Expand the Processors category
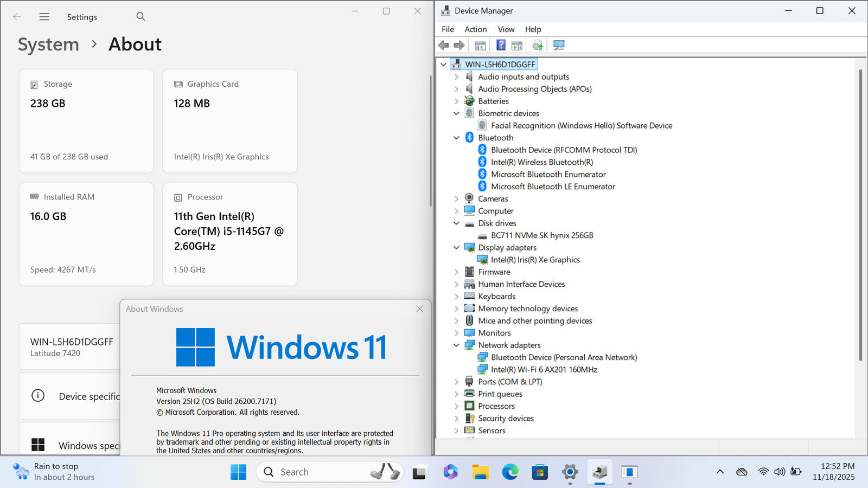Image resolution: width=868 pixels, height=488 pixels. click(456, 406)
